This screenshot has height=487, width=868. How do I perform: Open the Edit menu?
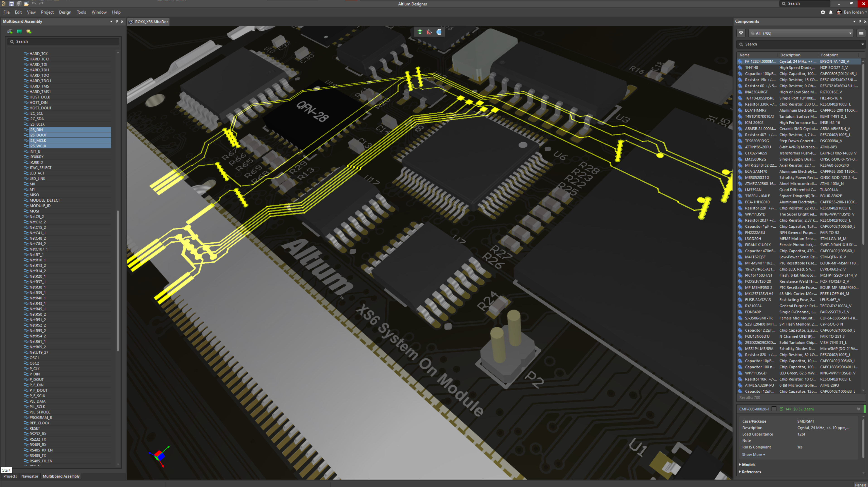pos(18,12)
